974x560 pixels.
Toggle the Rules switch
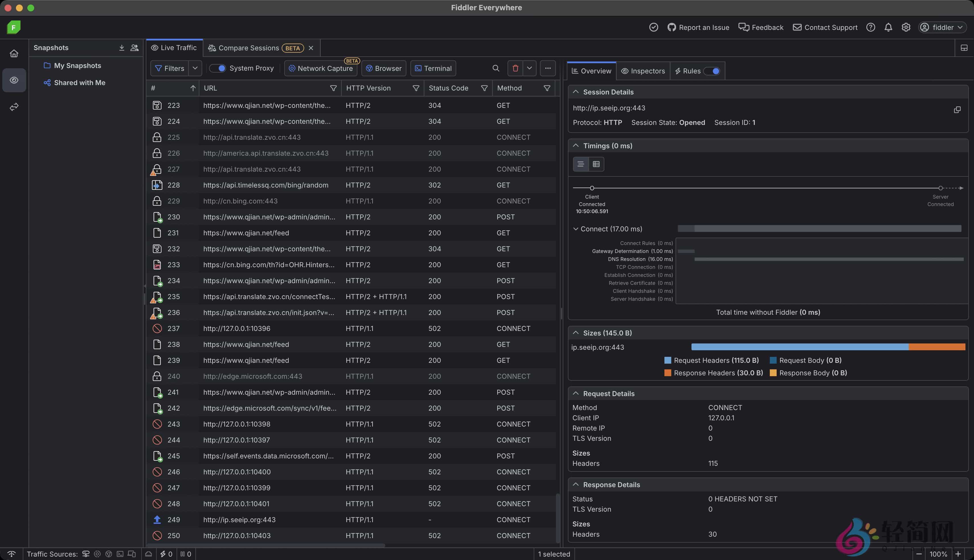(711, 71)
